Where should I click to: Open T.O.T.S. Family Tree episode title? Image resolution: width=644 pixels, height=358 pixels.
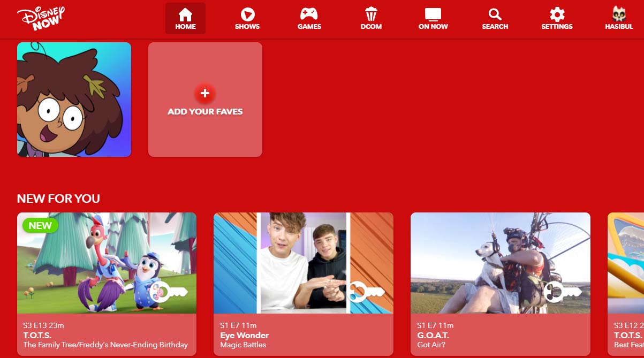105,345
